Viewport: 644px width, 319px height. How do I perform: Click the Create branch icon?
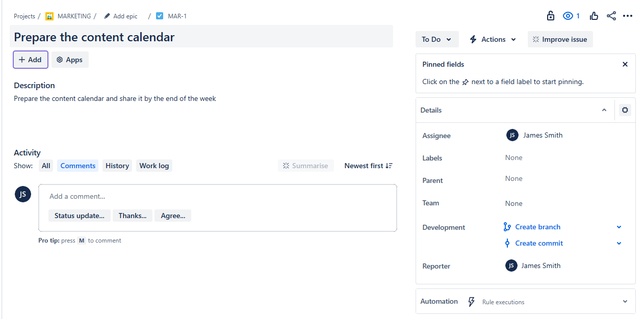508,227
